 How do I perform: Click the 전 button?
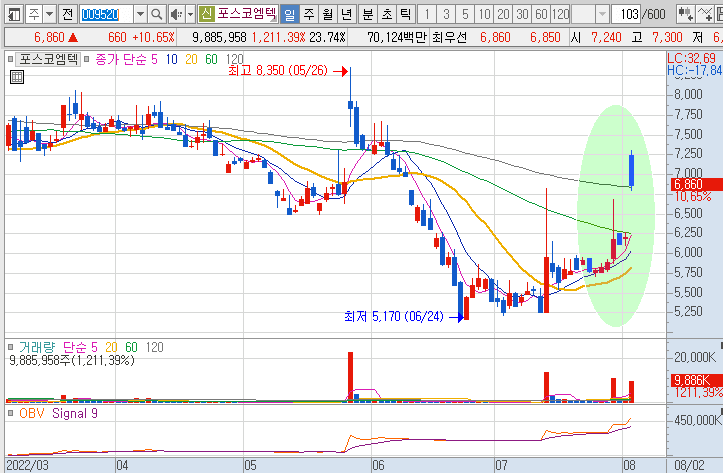67,14
